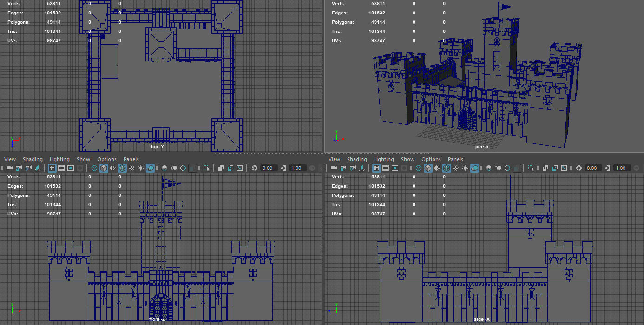Toggle Resolution Gate in front panel toolbar

click(x=71, y=168)
